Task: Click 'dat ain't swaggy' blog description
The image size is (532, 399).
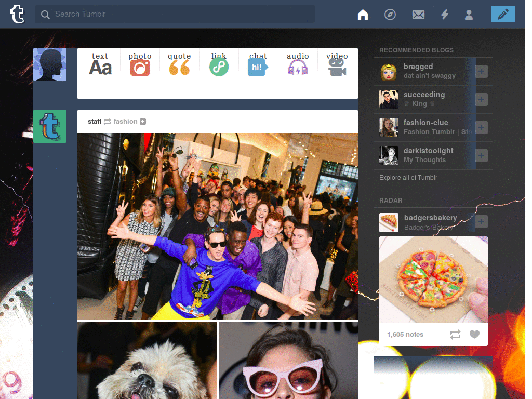Action: [430, 76]
